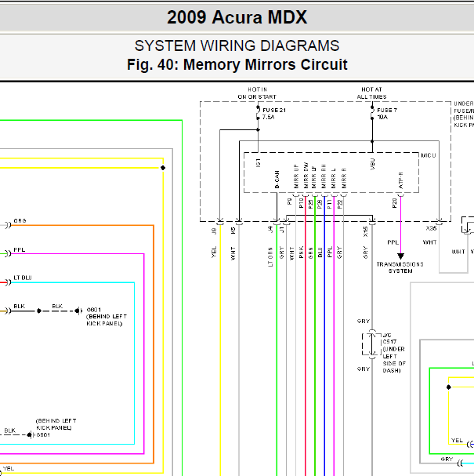Click the "WHT" label below X36
The height and width of the screenshot is (476, 474).
[429, 242]
